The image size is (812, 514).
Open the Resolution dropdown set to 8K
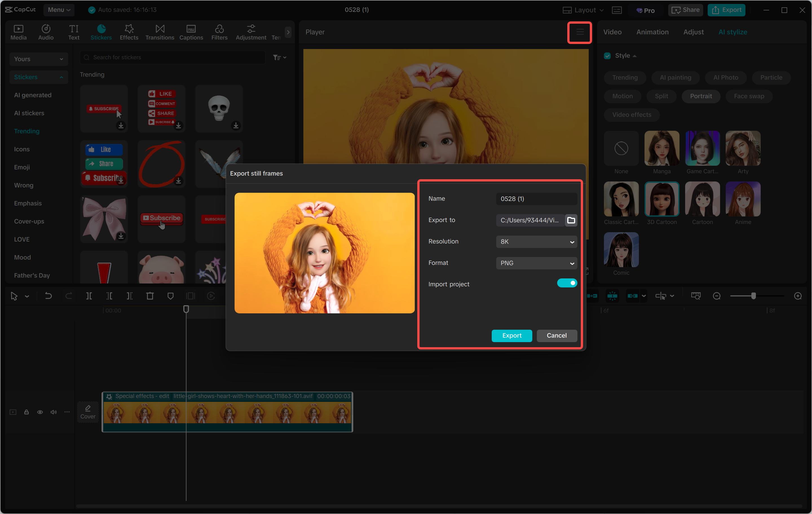(x=536, y=242)
